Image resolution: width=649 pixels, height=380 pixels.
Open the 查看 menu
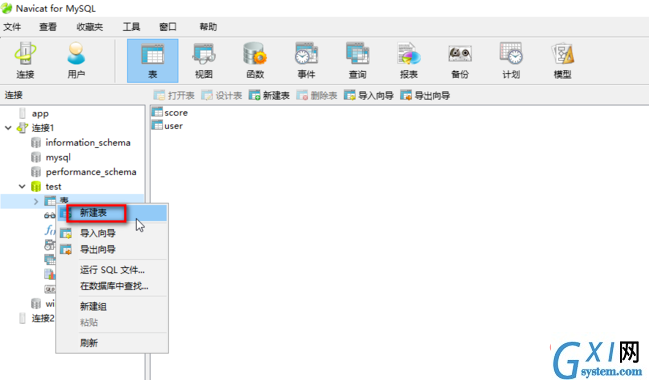tap(48, 27)
